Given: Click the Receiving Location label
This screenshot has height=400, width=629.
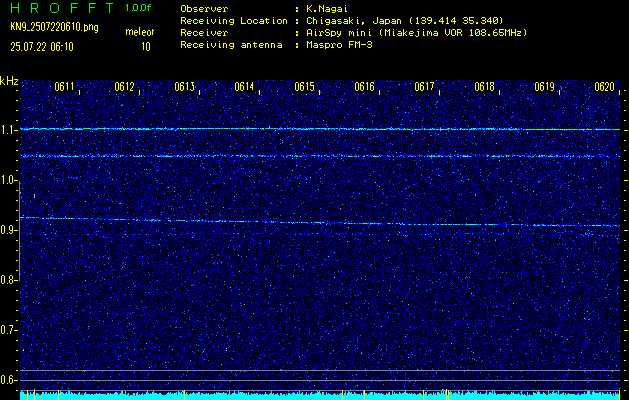Looking at the screenshot, I should (x=234, y=21).
